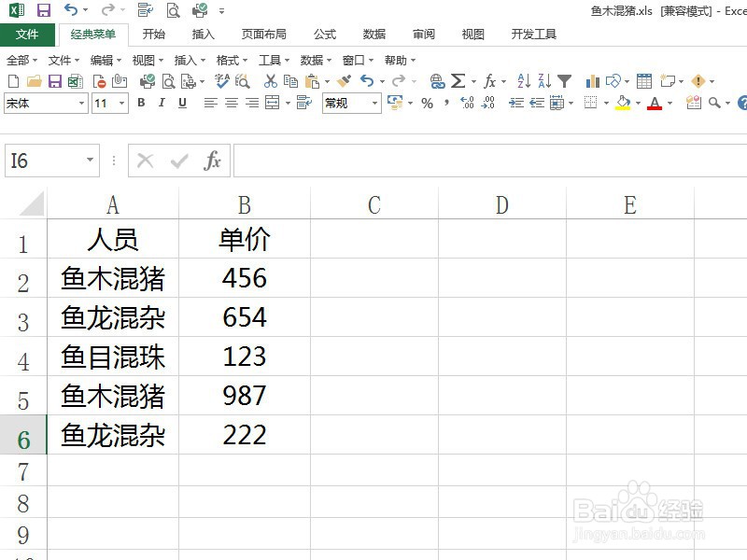The width and height of the screenshot is (747, 560).
Task: Click the 开发工具 tab
Action: [x=533, y=34]
